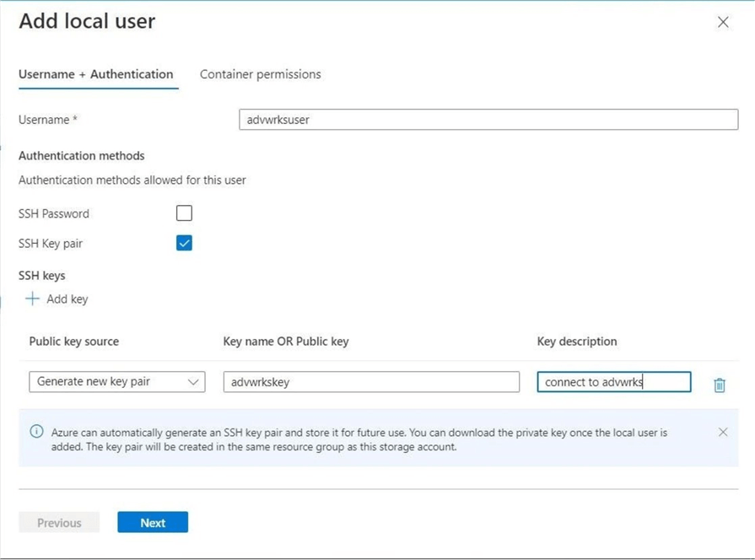
Task: Click into the Key description text box
Action: [613, 382]
